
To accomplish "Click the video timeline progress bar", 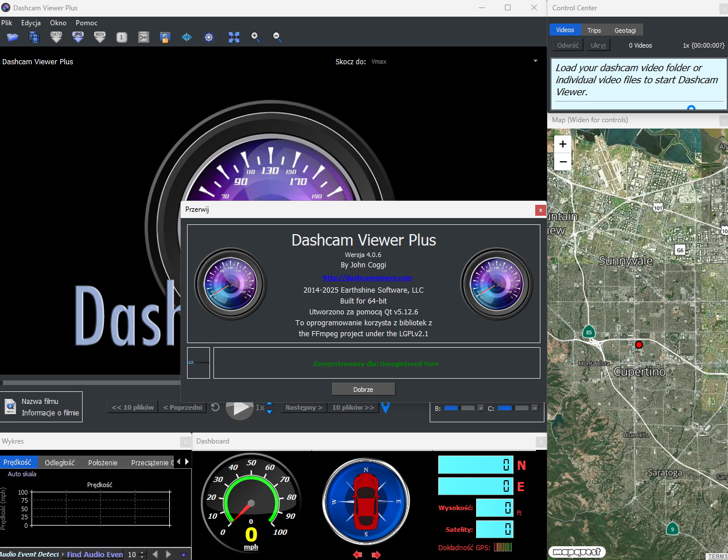I will (92, 383).
